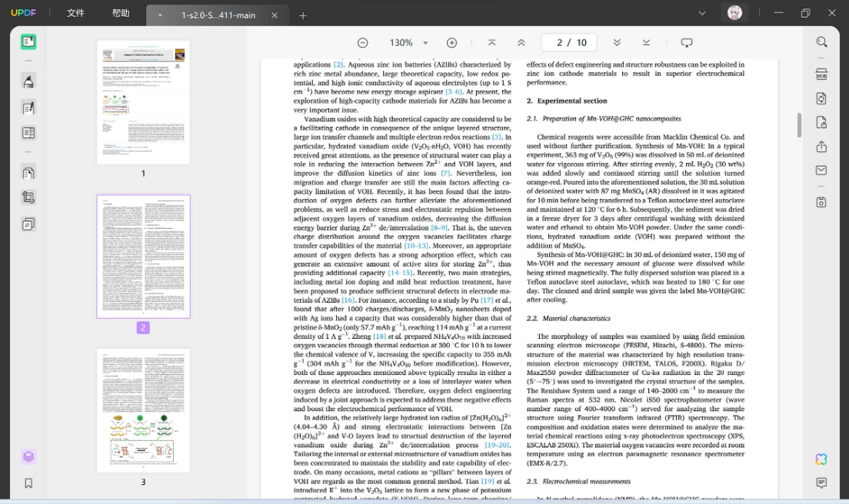Send file by email icon
The height and width of the screenshot is (504, 849).
(x=821, y=171)
